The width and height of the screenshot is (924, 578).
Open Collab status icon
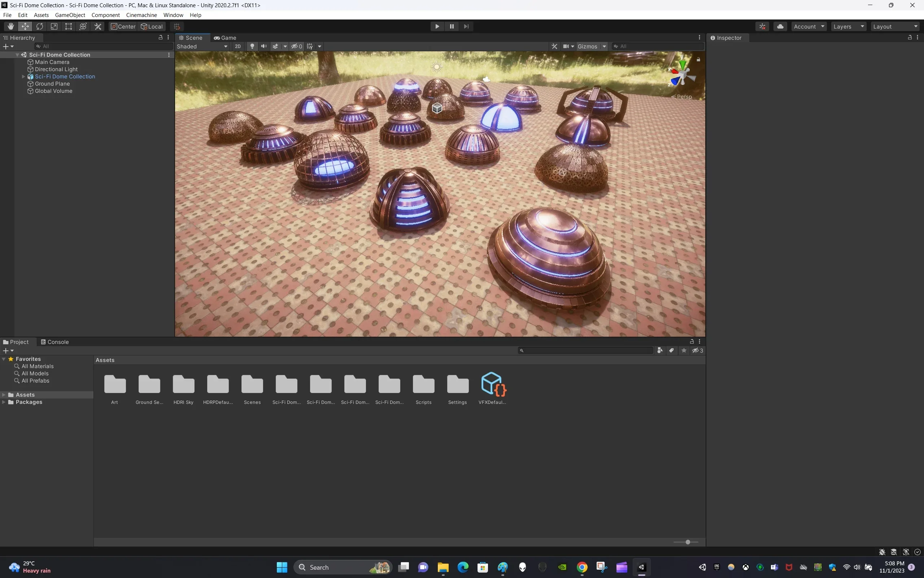click(763, 26)
